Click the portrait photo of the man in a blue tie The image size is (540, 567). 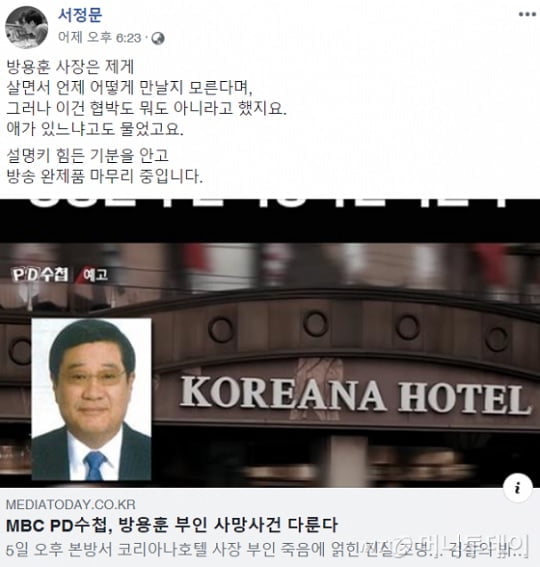tap(91, 399)
